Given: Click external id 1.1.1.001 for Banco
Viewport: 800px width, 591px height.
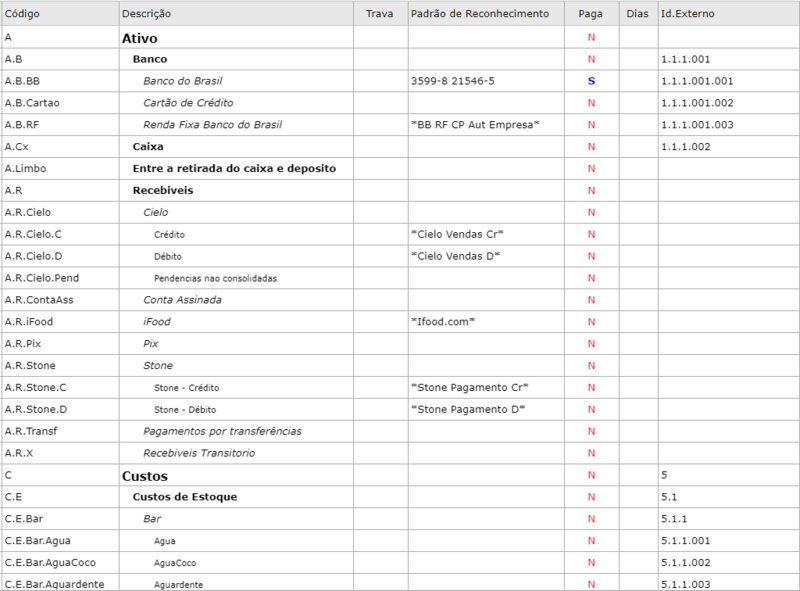Looking at the screenshot, I should tap(686, 59).
